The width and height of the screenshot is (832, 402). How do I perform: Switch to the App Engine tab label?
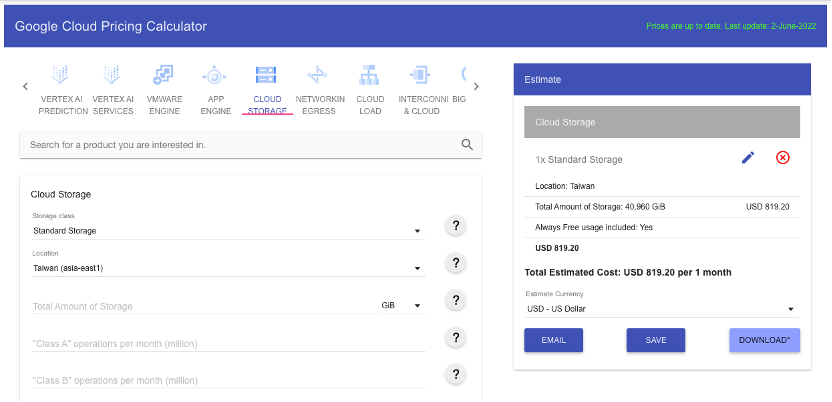[x=215, y=105]
